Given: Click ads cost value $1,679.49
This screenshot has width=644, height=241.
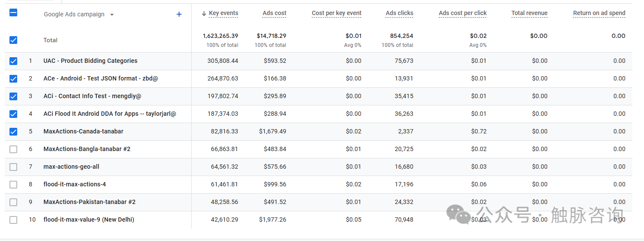Looking at the screenshot, I should pos(273,131).
